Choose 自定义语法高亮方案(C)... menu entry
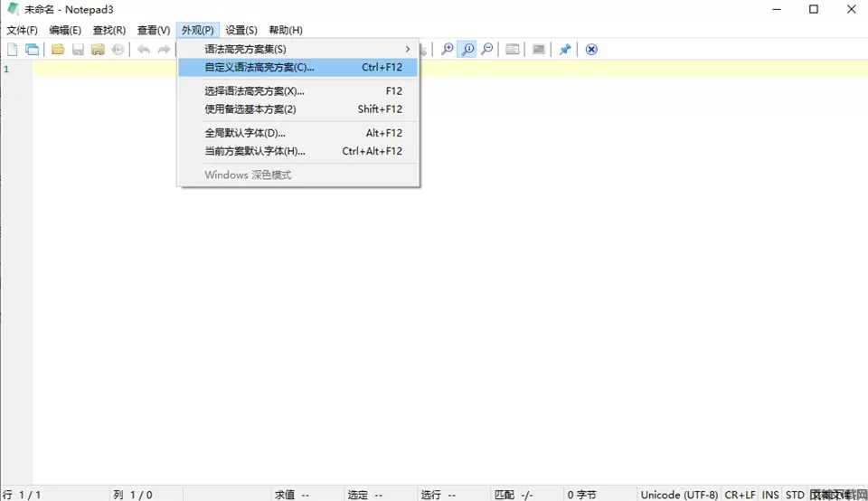Image resolution: width=868 pixels, height=501 pixels. (x=297, y=67)
